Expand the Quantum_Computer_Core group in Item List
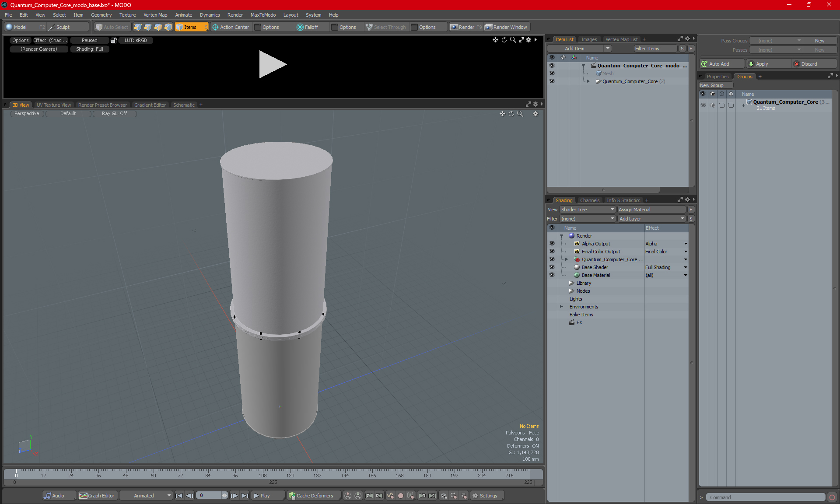This screenshot has height=504, width=840. tap(588, 81)
